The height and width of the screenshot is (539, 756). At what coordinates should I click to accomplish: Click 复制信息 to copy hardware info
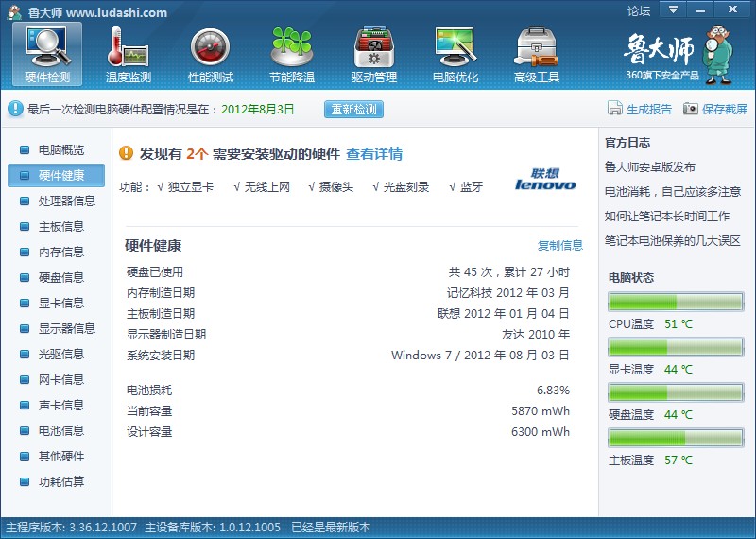point(559,245)
